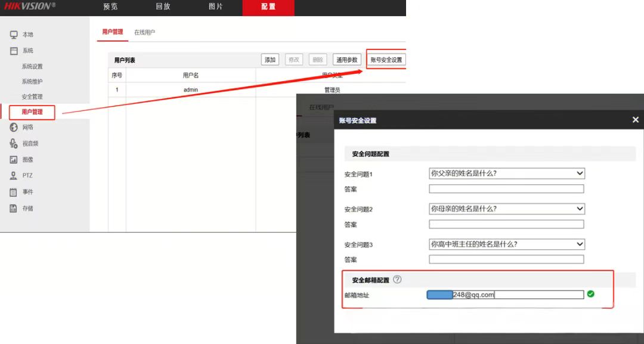Click the 添加 button

pos(270,60)
